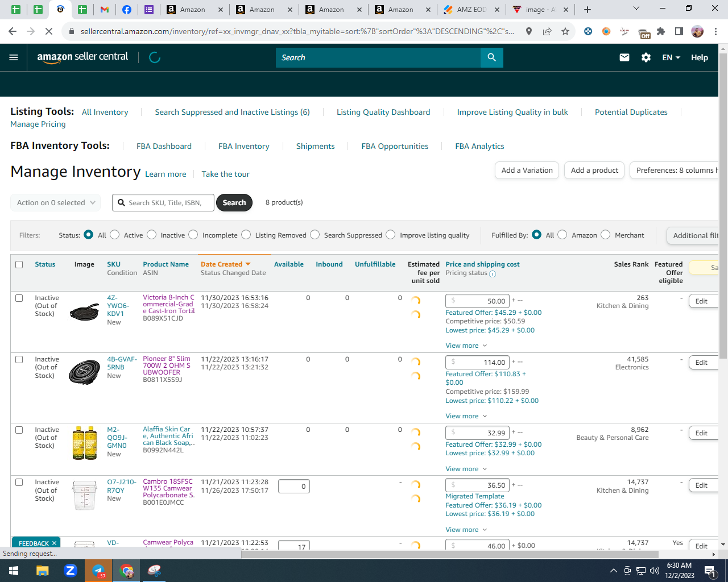Viewport: 728px width, 582px height.
Task: Check the Pioneer 8" Subwoofer row checkbox
Action: point(19,359)
